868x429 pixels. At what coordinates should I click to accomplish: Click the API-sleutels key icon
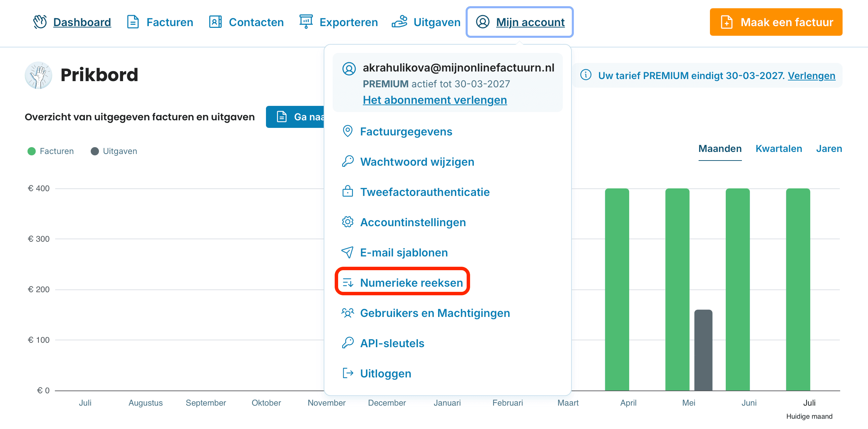coord(348,343)
